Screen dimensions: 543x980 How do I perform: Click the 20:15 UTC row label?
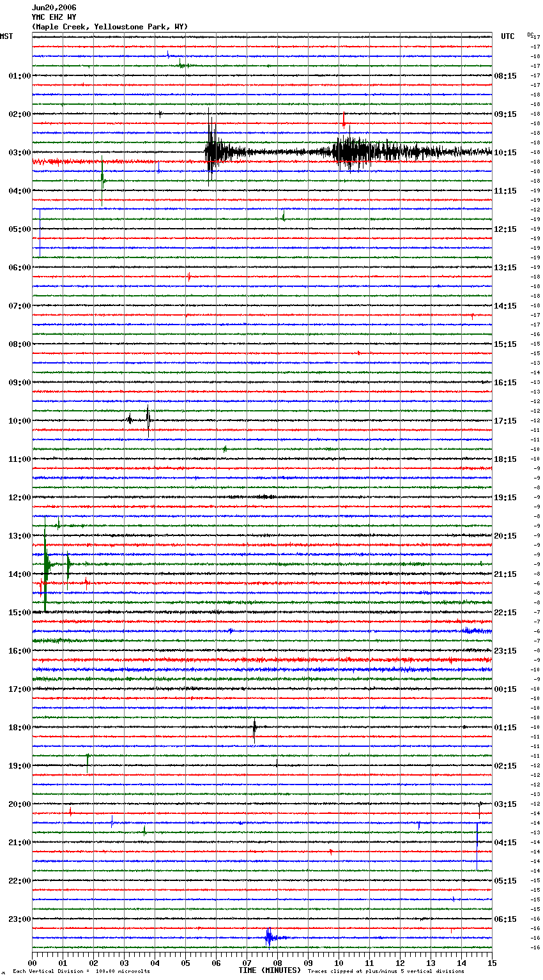coord(505,536)
